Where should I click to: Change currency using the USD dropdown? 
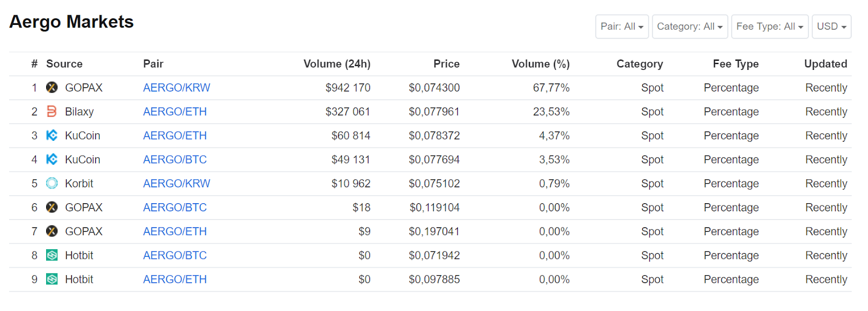tap(831, 27)
